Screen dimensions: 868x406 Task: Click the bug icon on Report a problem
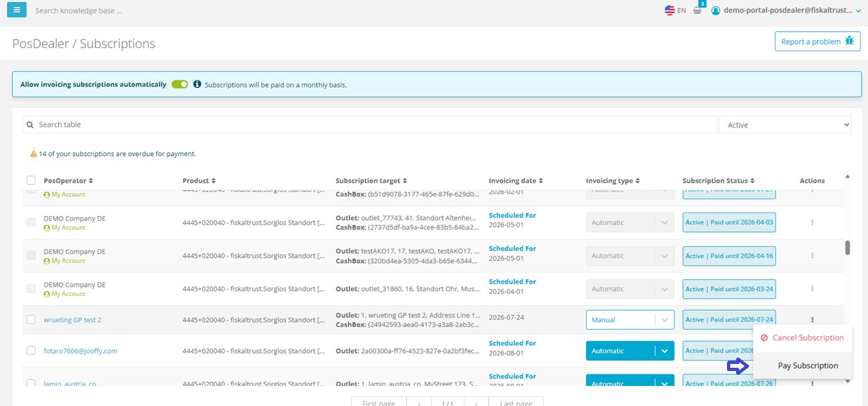(x=850, y=41)
